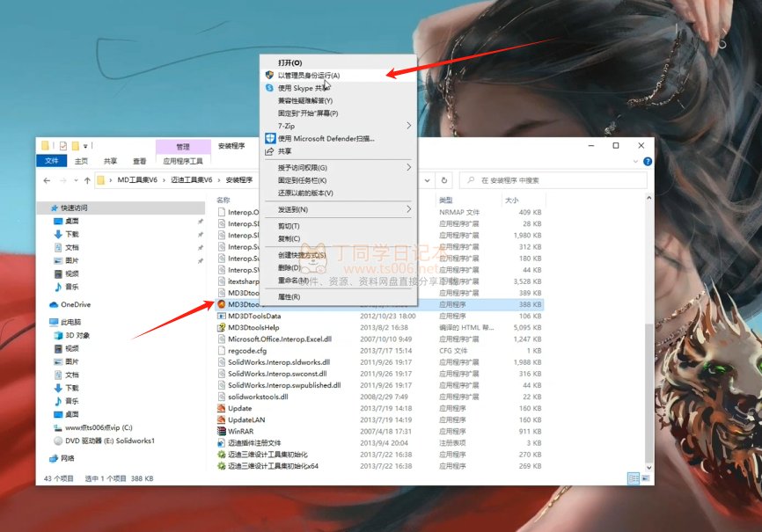This screenshot has width=762, height=532.
Task: Click the UpdateLAN file icon
Action: 221,419
